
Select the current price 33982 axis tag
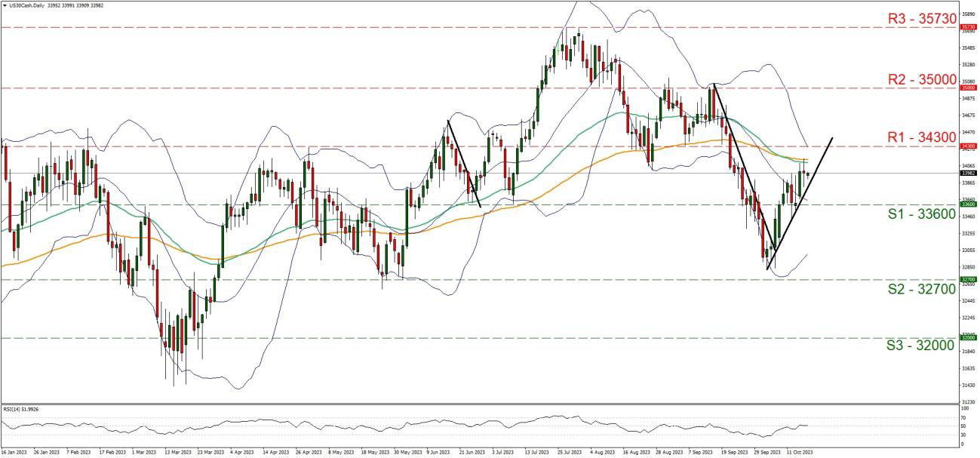(969, 173)
